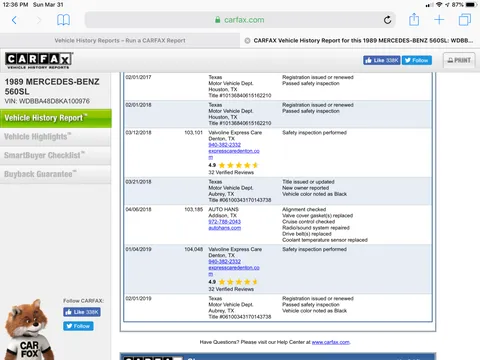The height and width of the screenshot is (360, 480).
Task: Open Buyback Guarantee section
Action: coord(56,174)
